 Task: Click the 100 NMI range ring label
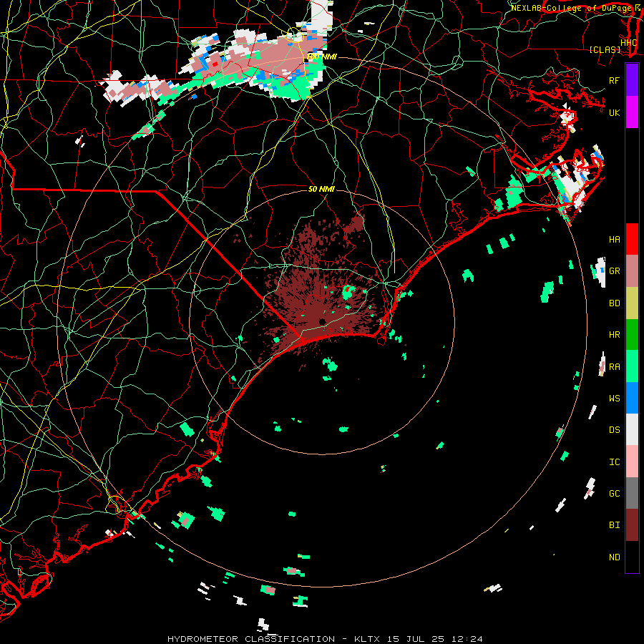(321, 57)
